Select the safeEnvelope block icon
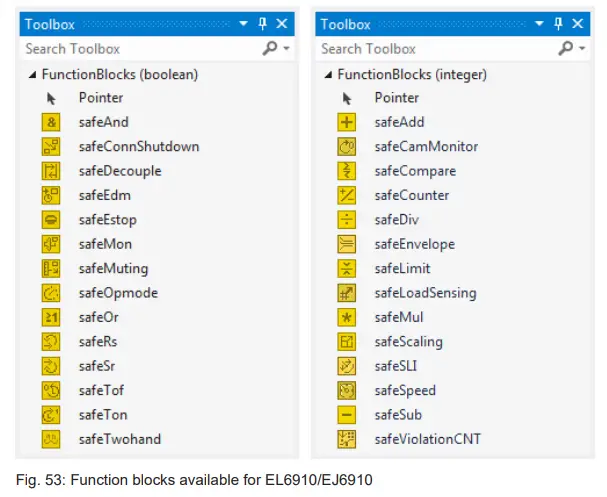This screenshot has height=497, width=607. pyautogui.click(x=346, y=244)
